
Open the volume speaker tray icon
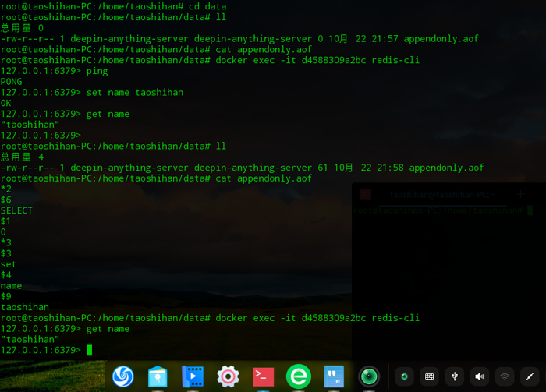[480, 376]
